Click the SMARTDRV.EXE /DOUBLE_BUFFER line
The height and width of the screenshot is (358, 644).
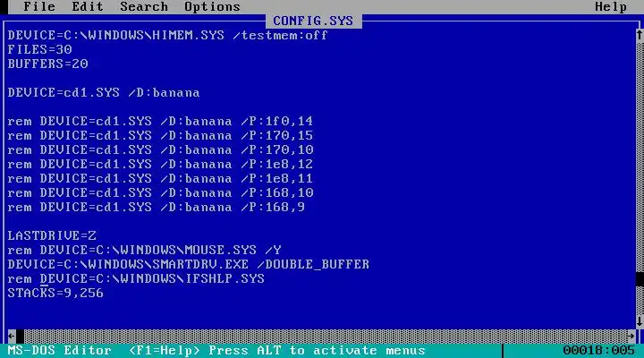tap(188, 264)
